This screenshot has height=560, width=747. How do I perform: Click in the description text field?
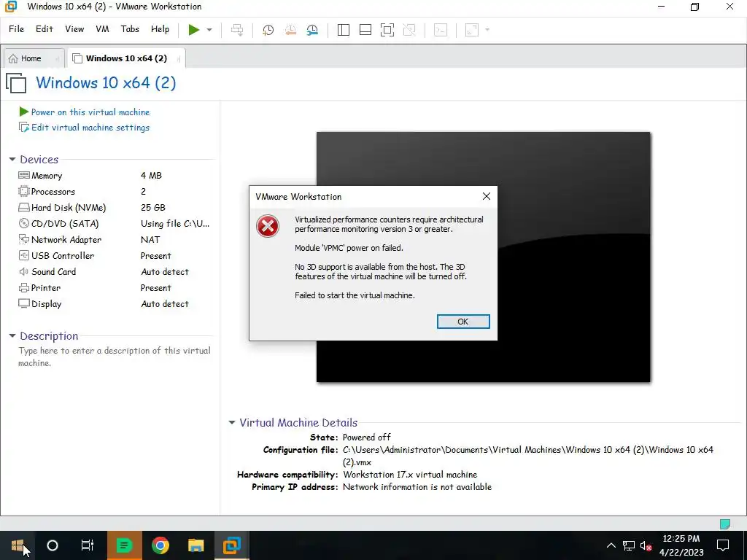pyautogui.click(x=115, y=357)
